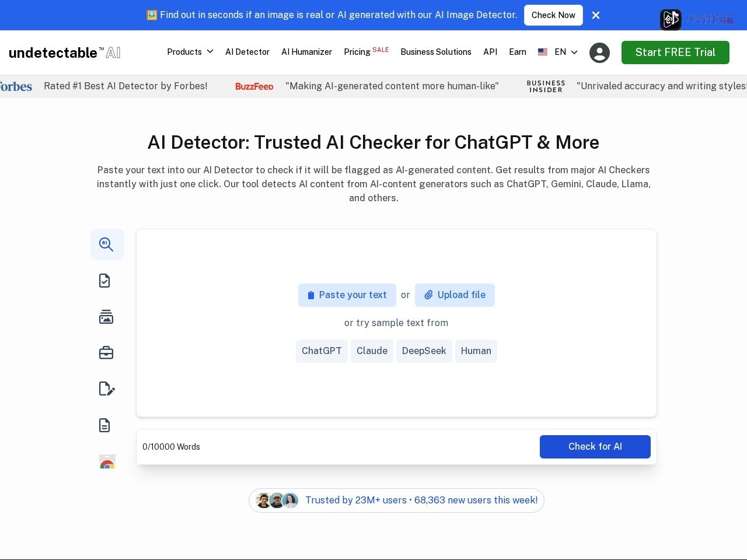Open the document pen sidebar icon
The width and height of the screenshot is (747, 560).
[x=107, y=388]
